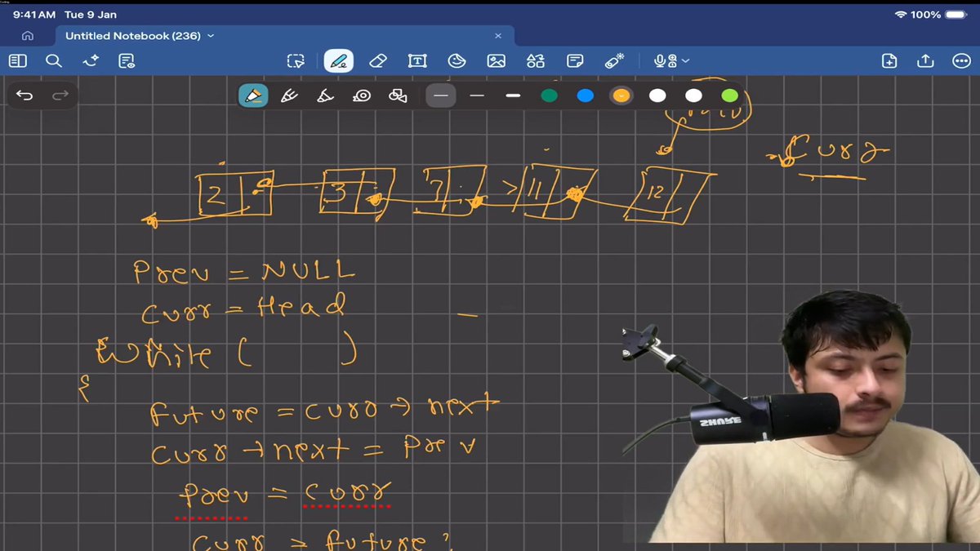Select the Lasso selection tool
The width and height of the screenshot is (980, 551).
(295, 61)
